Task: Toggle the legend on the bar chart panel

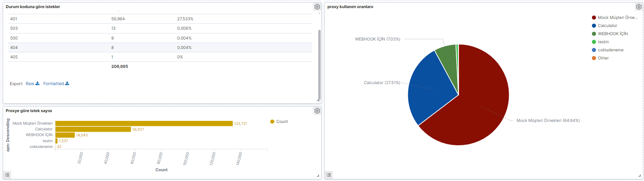Action: (x=7, y=175)
